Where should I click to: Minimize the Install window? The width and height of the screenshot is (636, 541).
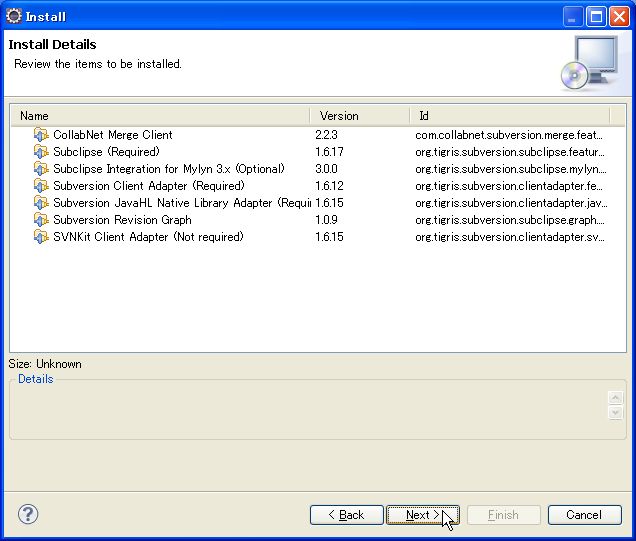(x=572, y=17)
